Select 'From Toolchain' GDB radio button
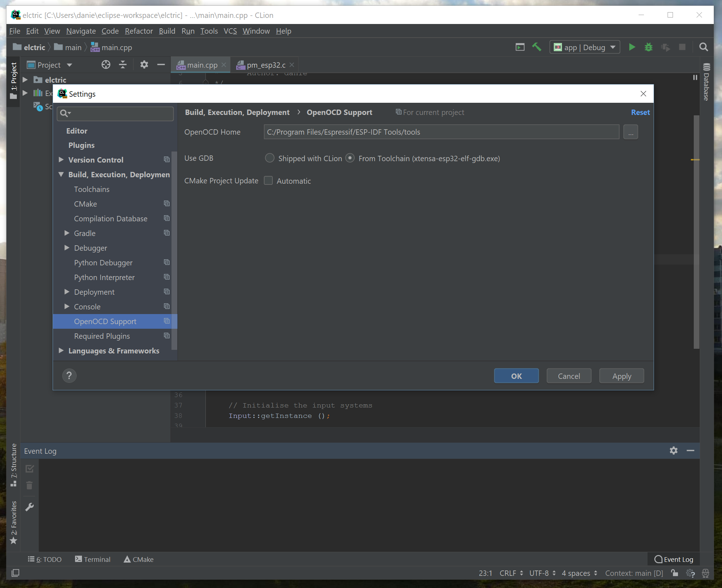This screenshot has height=588, width=722. point(350,158)
